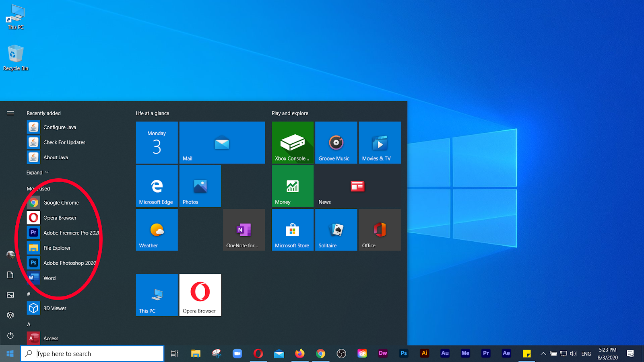Launch the pinned Opera Browser tile

tap(200, 295)
